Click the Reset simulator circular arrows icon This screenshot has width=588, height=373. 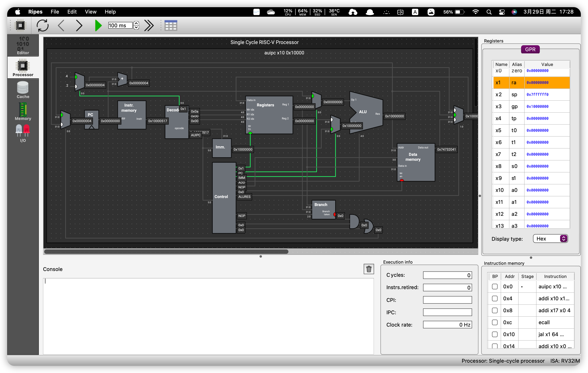click(42, 25)
